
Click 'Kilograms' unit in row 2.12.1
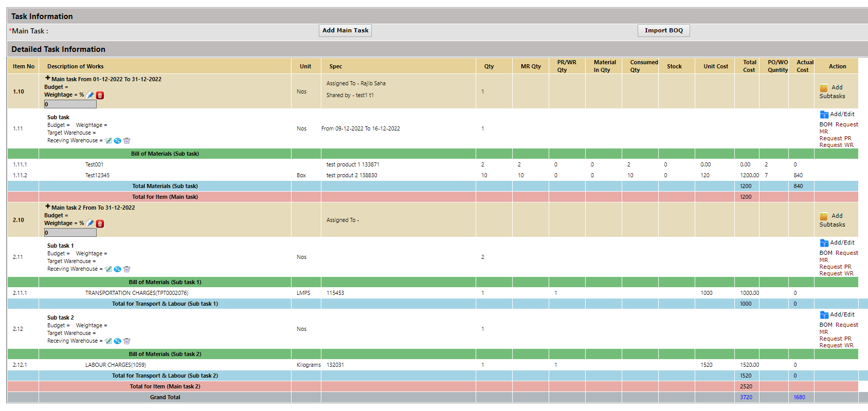(x=309, y=365)
